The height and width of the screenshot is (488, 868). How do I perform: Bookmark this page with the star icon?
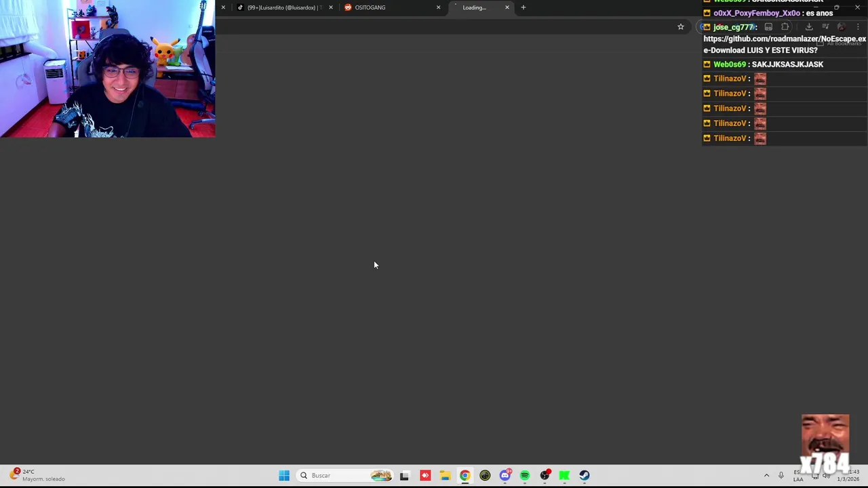[681, 26]
